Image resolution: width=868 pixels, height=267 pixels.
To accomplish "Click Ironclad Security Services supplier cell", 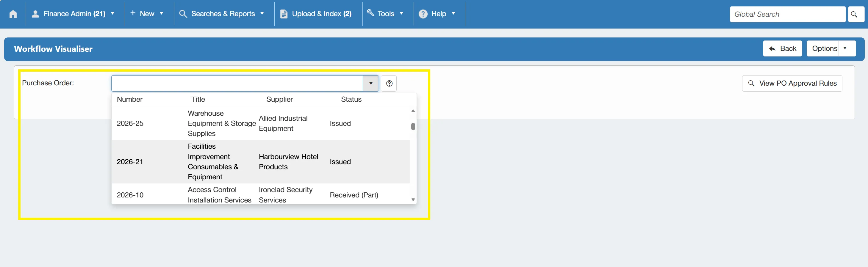I will [x=286, y=195].
